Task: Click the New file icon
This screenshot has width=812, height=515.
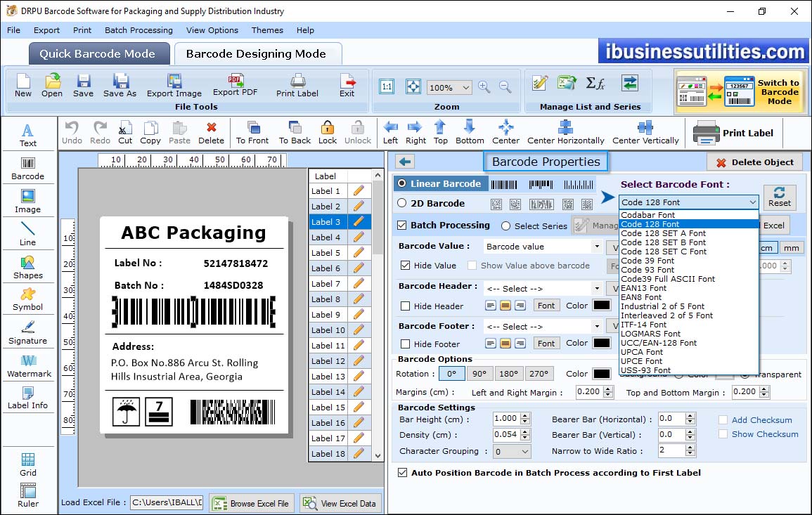Action: [x=22, y=86]
